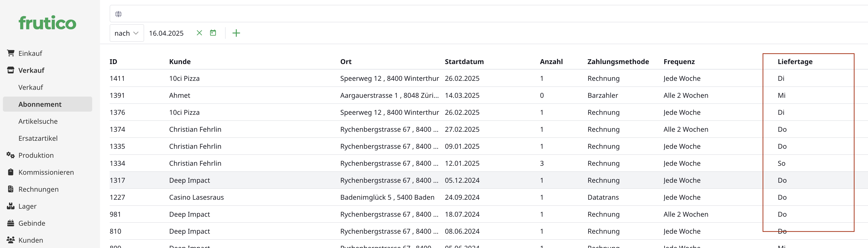This screenshot has width=868, height=248.
Task: Open the Lager warehouse icon
Action: [10, 206]
